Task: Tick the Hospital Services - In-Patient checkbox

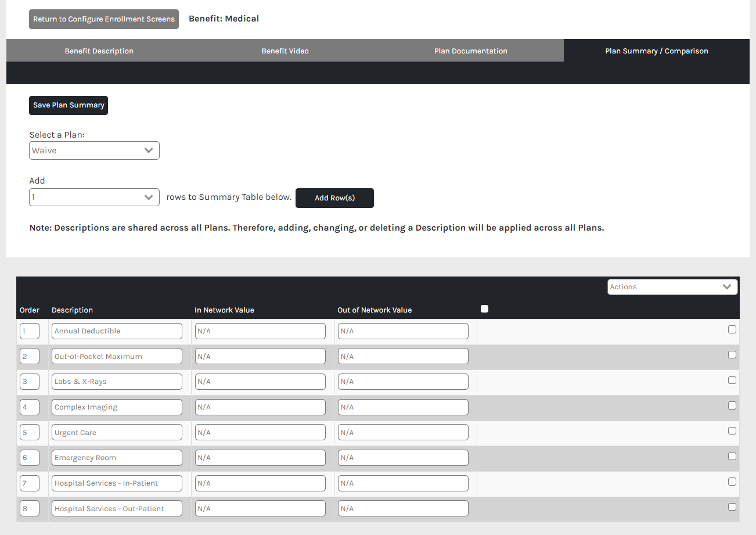Action: [732, 482]
